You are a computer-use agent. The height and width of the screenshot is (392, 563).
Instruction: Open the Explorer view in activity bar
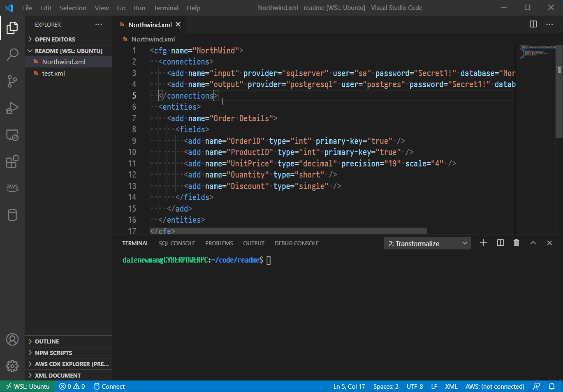[12, 28]
